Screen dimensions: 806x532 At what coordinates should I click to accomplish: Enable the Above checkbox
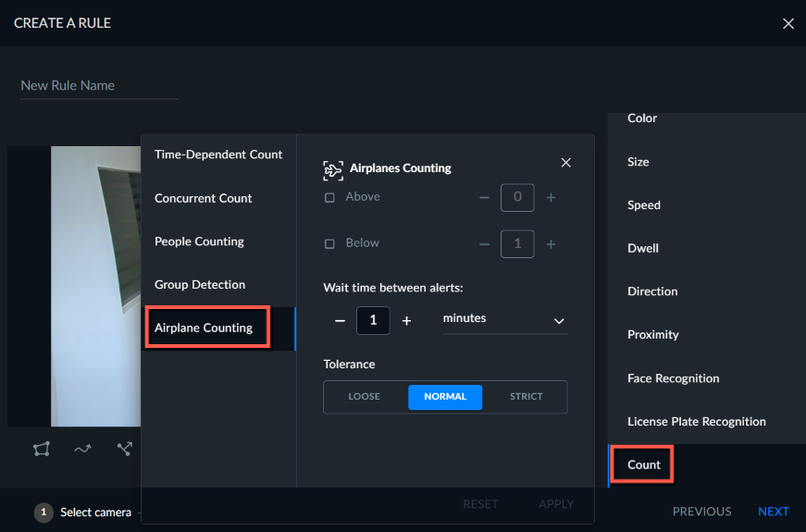click(x=329, y=197)
